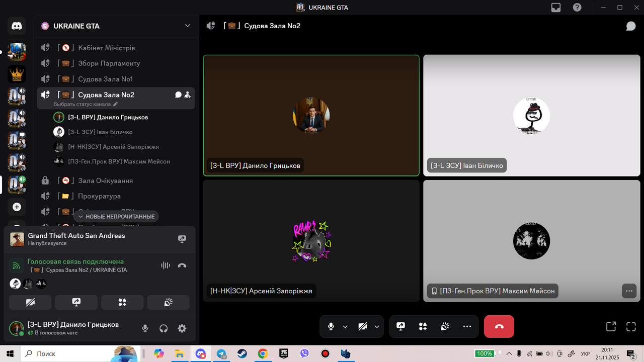Viewport: 644px width, 362px height.
Task: Focus the Іван Біличко video tile
Action: [x=532, y=116]
